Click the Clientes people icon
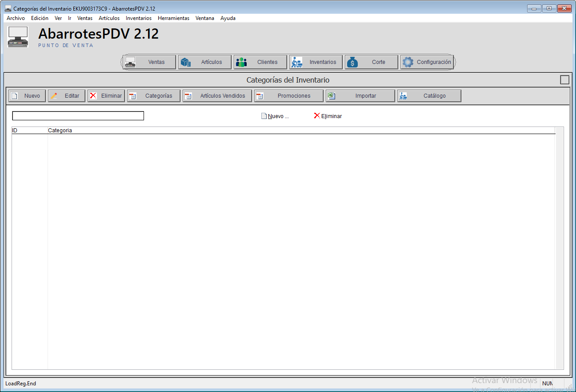 pos(241,62)
